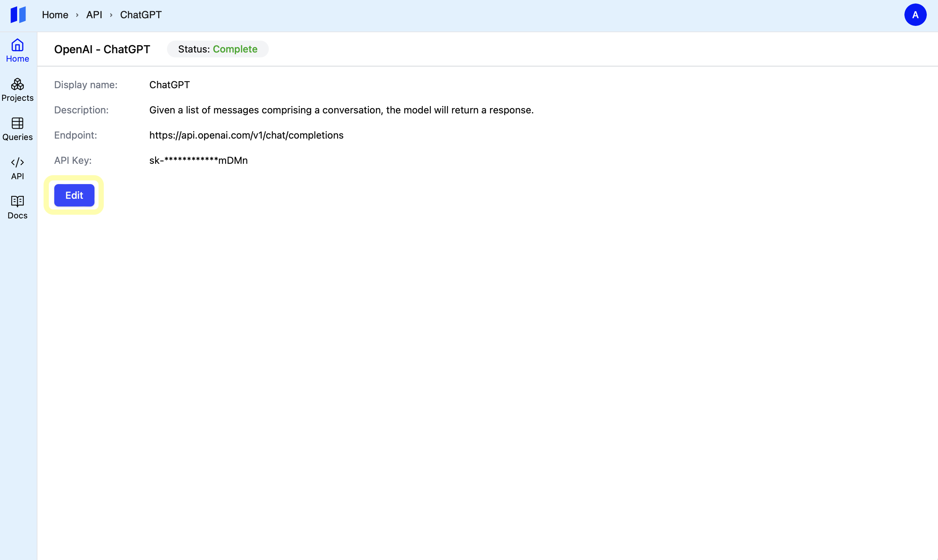Click ChatGPT in the breadcrumb

point(141,15)
